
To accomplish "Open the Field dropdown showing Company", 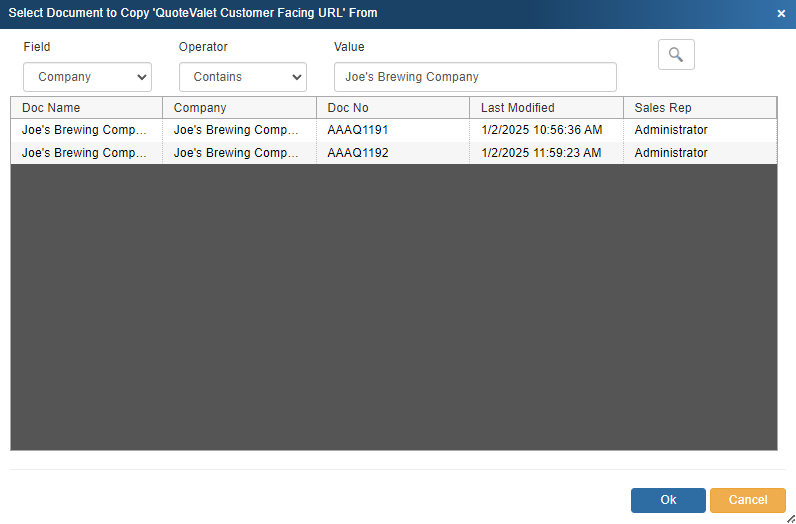I will click(x=87, y=77).
